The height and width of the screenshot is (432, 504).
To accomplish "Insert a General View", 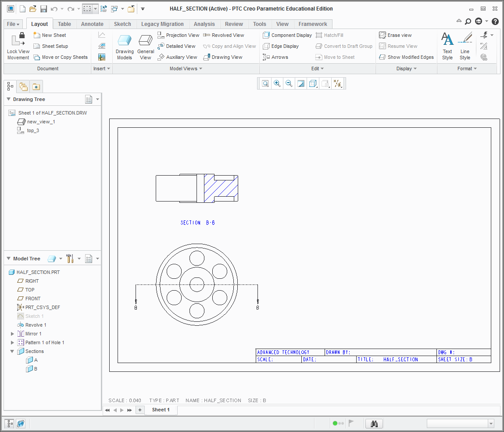I will [146, 47].
